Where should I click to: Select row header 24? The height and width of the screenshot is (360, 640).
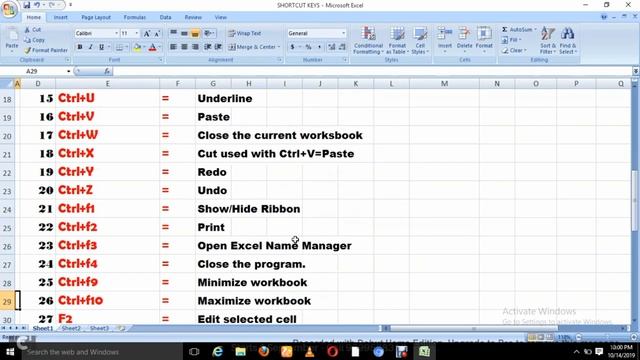(7, 209)
